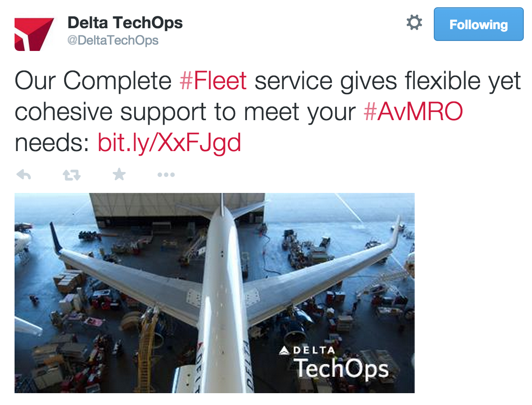Screen dimensions: 532x405
Task: Click the reply arrow icon
Action: click(23, 175)
